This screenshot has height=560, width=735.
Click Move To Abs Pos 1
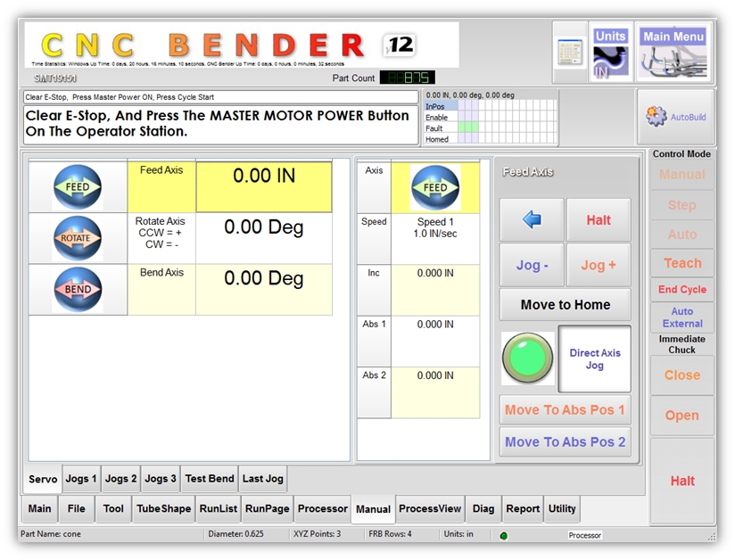click(565, 410)
